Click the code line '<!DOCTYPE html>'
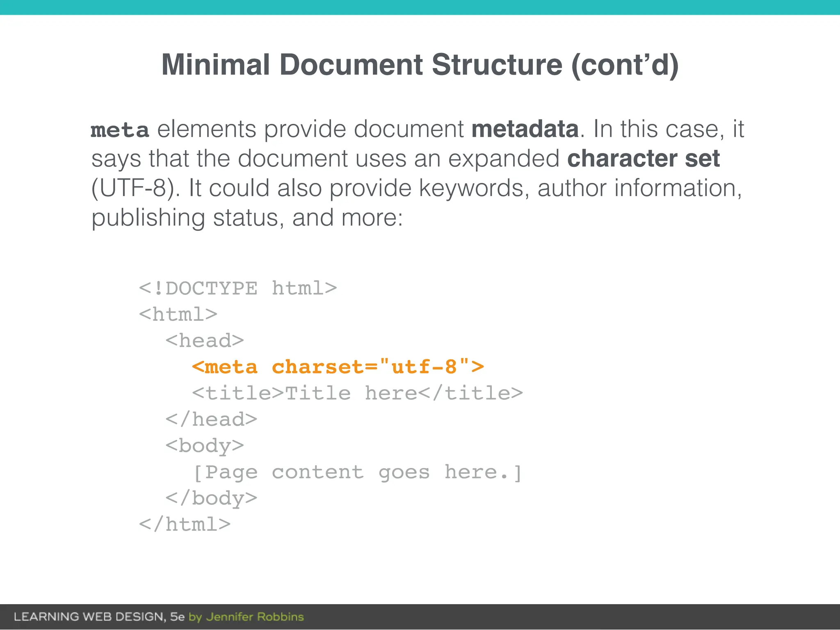This screenshot has height=630, width=840. click(238, 288)
